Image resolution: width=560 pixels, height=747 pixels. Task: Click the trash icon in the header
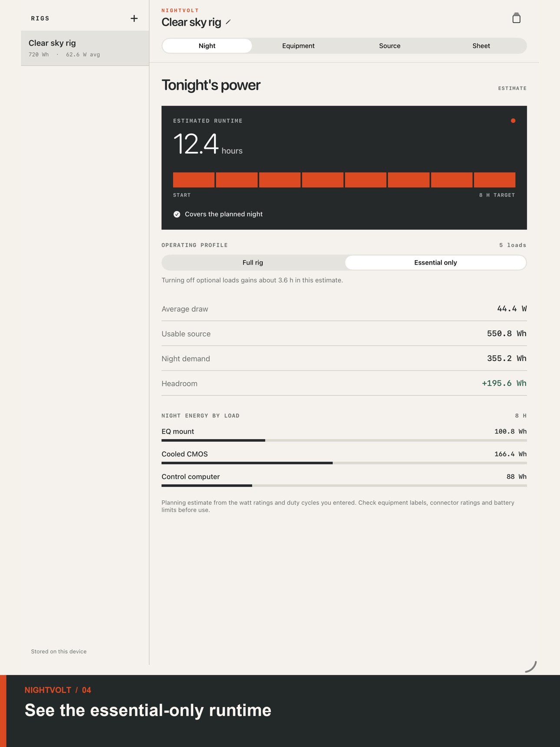[x=516, y=18]
